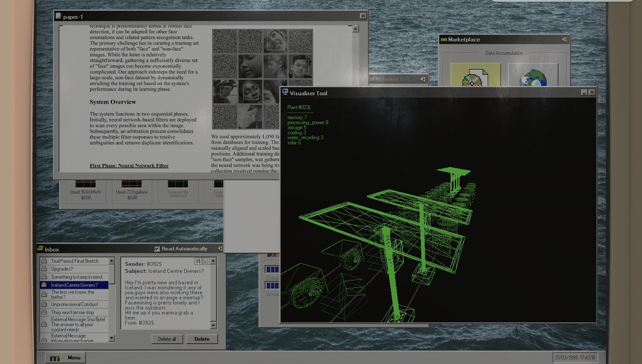Click the reply icon beside the pause button

[205, 261]
